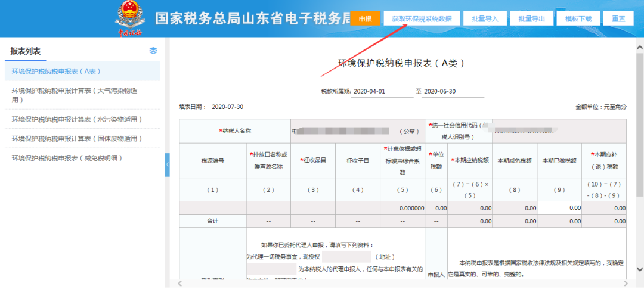Click the 批量导入 button
Image resolution: width=644 pixels, height=289 pixels.
coord(485,18)
